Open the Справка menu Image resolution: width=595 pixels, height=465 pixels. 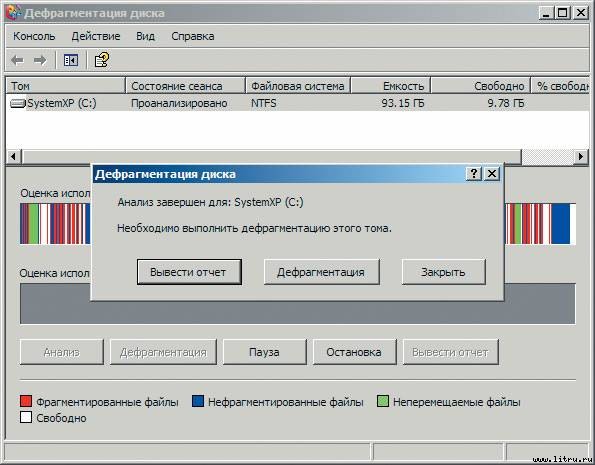(193, 36)
